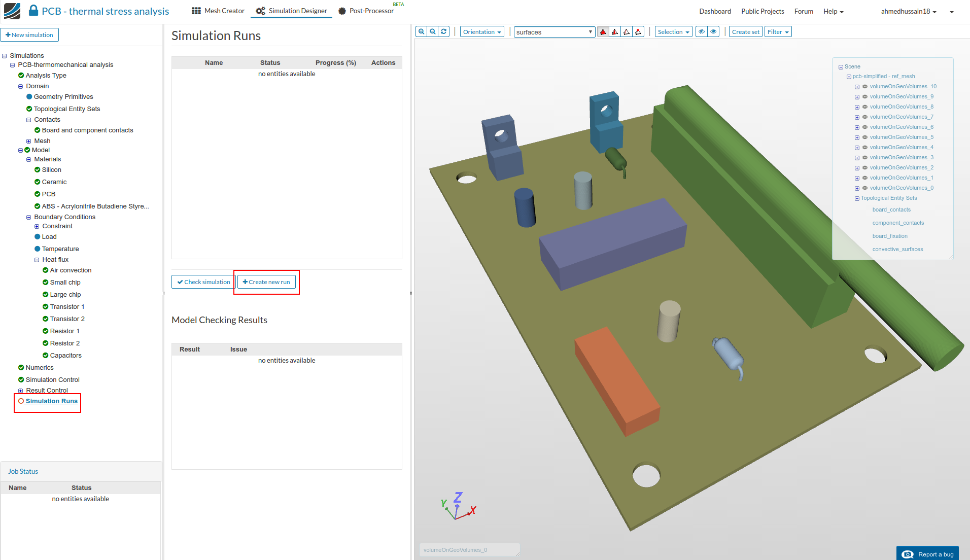Click the Check simulation button
This screenshot has height=560, width=970.
[x=203, y=282]
